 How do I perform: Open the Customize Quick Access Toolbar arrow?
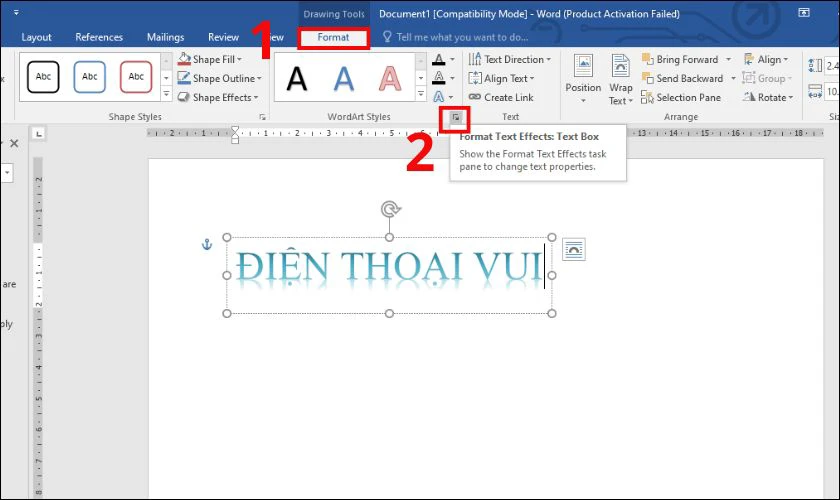coord(16,12)
